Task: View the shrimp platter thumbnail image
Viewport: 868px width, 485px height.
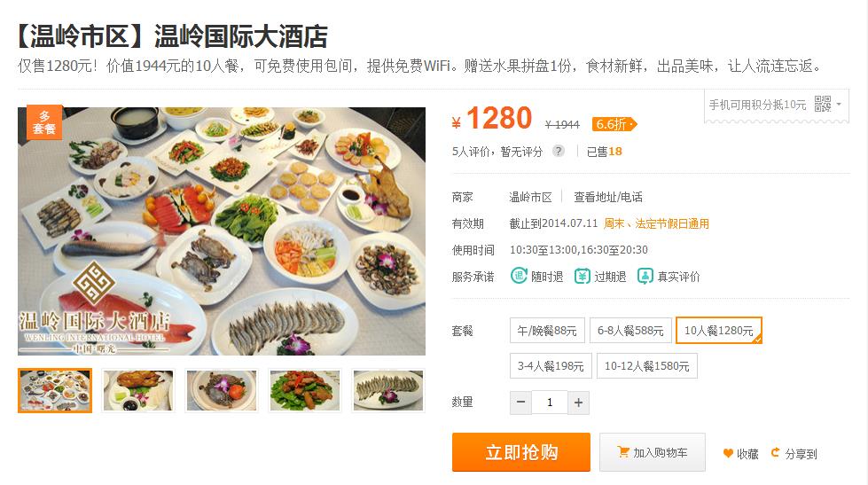Action: coord(388,390)
